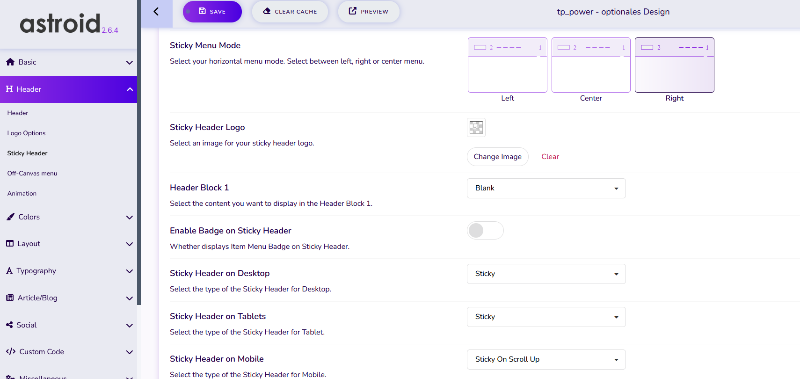Click the Change Image button
Viewport: 800px width, 379px height.
[x=497, y=157]
